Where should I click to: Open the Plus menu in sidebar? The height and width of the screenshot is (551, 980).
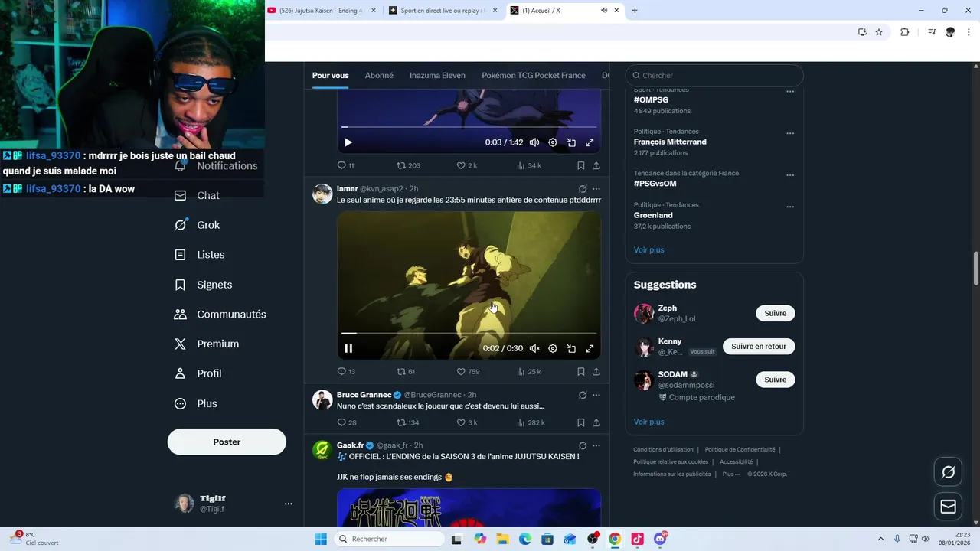click(x=195, y=403)
